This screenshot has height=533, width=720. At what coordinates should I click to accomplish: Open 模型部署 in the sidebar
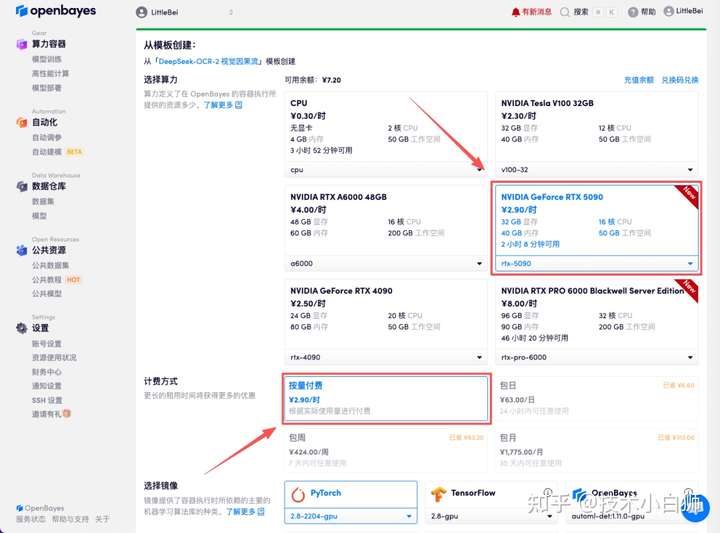click(x=46, y=88)
